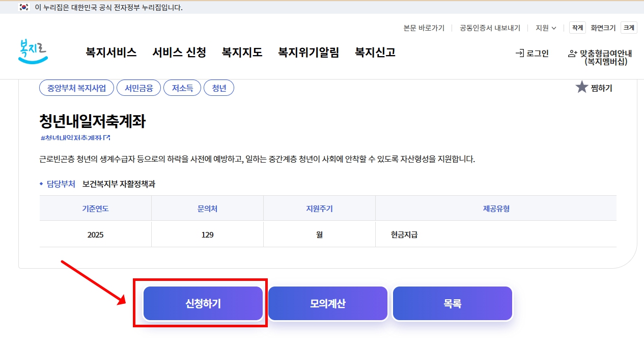Open the 복지위기알림 menu
The height and width of the screenshot is (338, 644).
tap(309, 53)
